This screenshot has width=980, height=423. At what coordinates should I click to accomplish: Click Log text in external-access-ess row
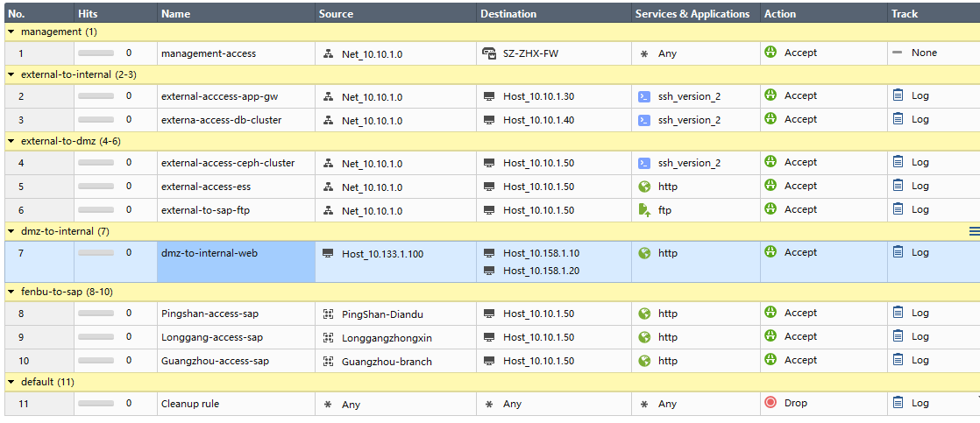[920, 186]
